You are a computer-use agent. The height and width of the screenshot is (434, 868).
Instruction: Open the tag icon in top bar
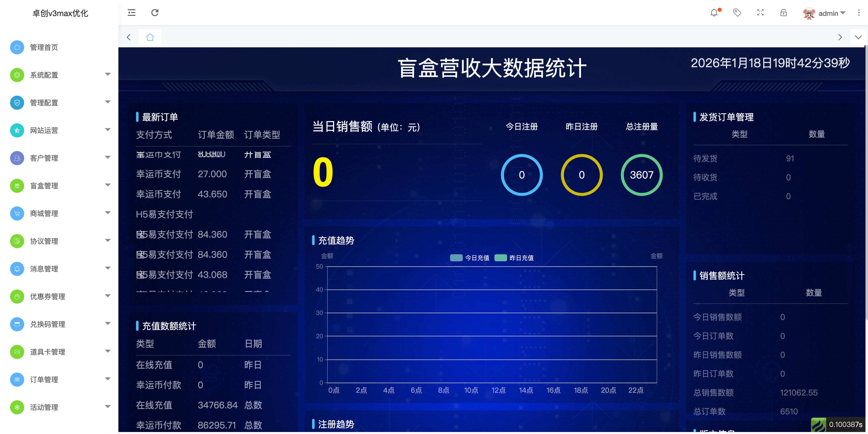(x=737, y=13)
